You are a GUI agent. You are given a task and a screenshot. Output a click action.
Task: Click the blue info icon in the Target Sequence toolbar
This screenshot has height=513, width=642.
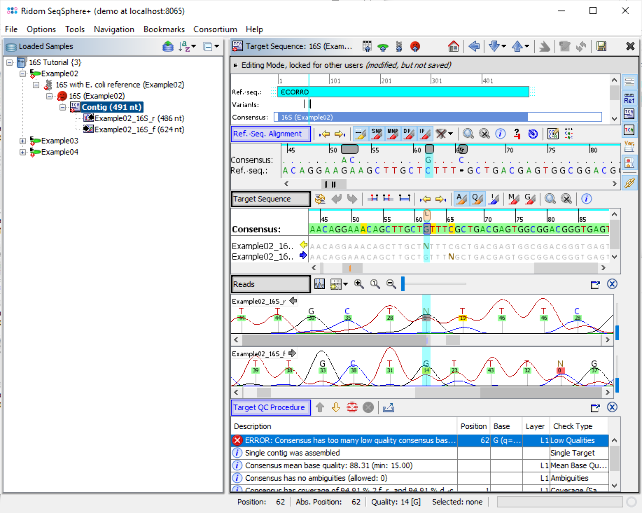[586, 199]
